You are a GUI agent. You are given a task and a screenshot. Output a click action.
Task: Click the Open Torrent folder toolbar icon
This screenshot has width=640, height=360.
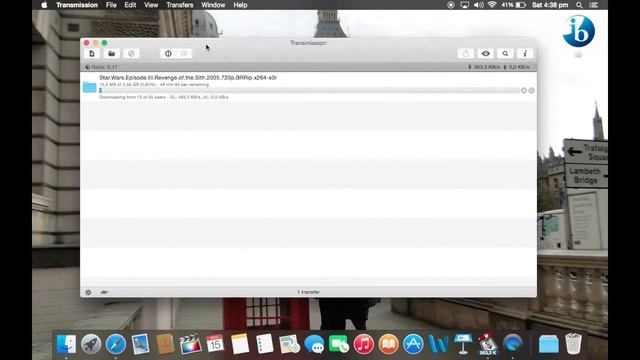[111, 53]
